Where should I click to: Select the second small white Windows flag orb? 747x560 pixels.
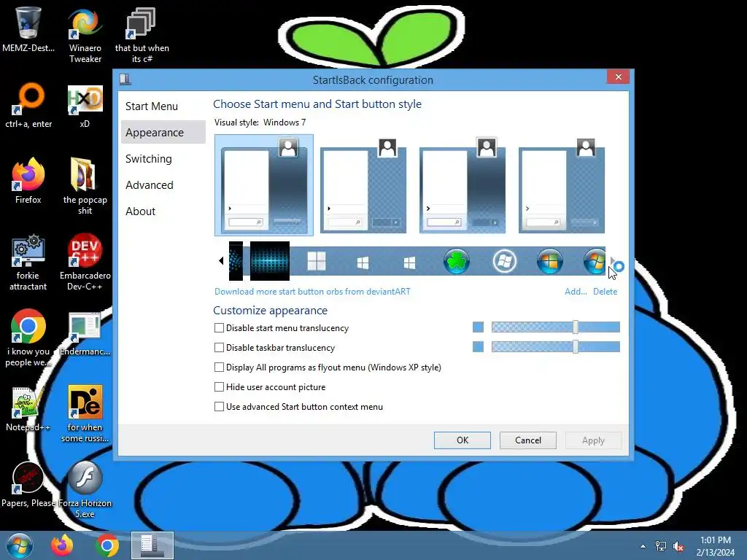(x=409, y=262)
